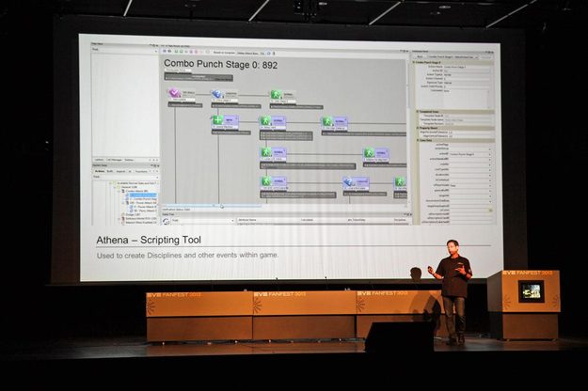Image resolution: width=588 pixels, height=391 pixels.
Task: Select the purple checkmark node in the graph
Action: [175, 92]
